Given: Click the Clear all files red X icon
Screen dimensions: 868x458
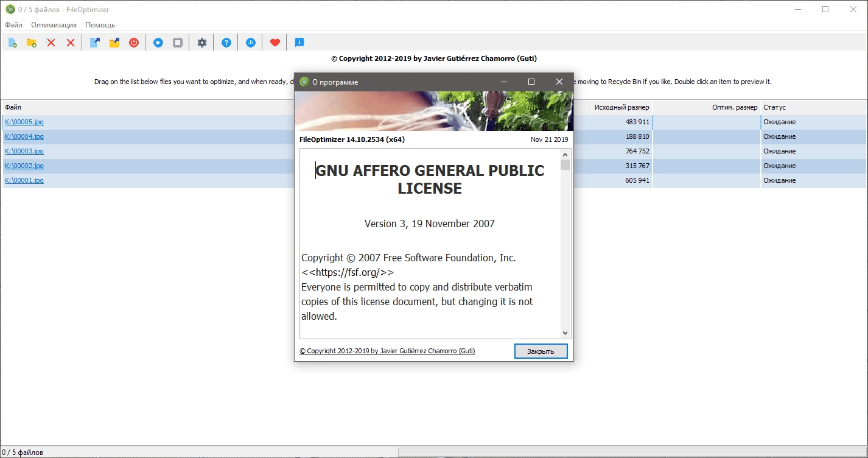Looking at the screenshot, I should [x=71, y=43].
